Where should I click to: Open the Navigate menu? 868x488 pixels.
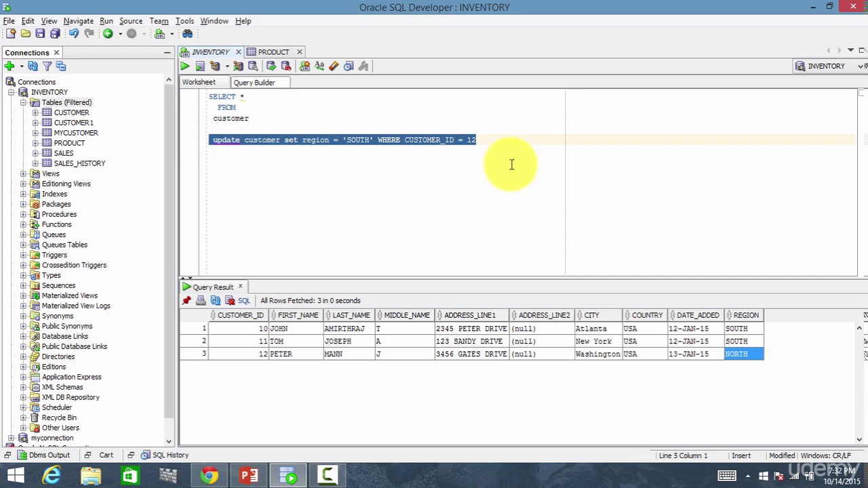(78, 21)
